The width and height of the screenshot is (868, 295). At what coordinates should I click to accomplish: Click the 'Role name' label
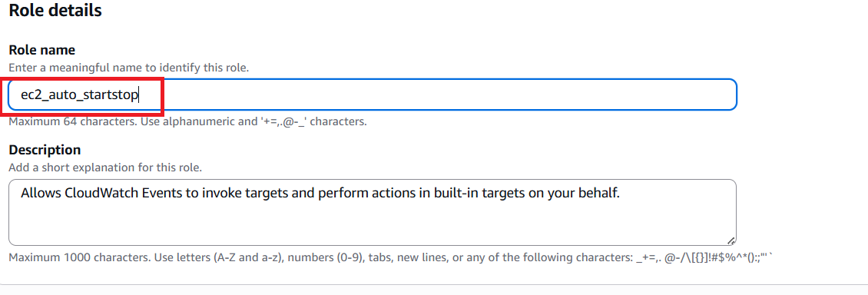[x=42, y=51]
